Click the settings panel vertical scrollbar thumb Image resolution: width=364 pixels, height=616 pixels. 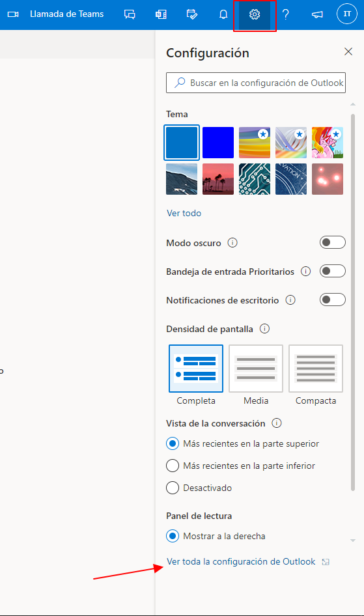(x=353, y=303)
